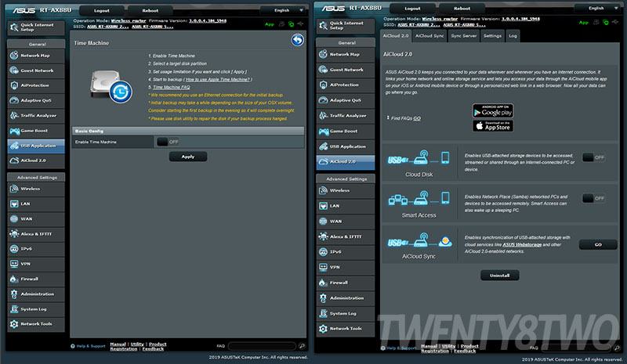
Task: Toggle the Cloud Disk switch on
Action: 593,157
